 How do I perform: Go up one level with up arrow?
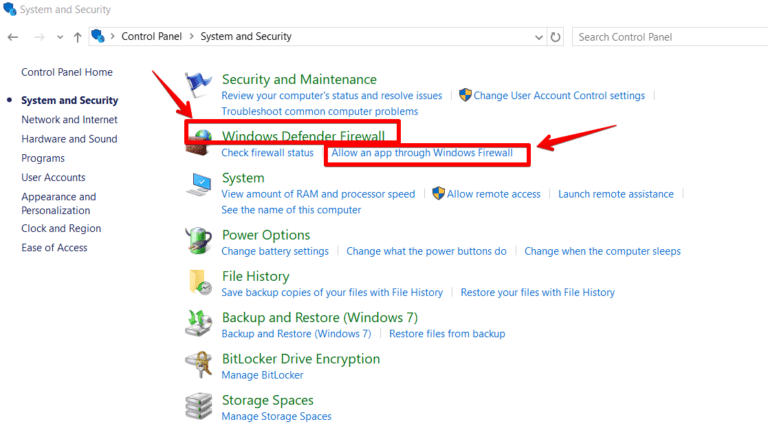coord(77,37)
